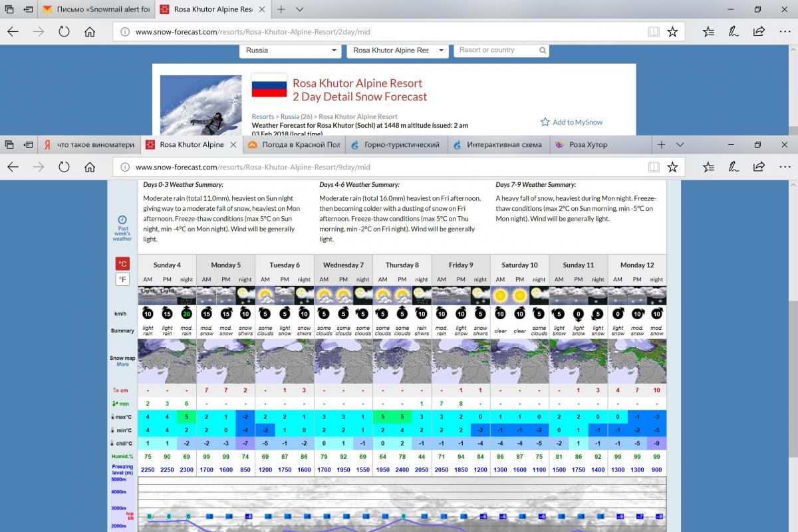Open new tab in the front window

[x=661, y=144]
